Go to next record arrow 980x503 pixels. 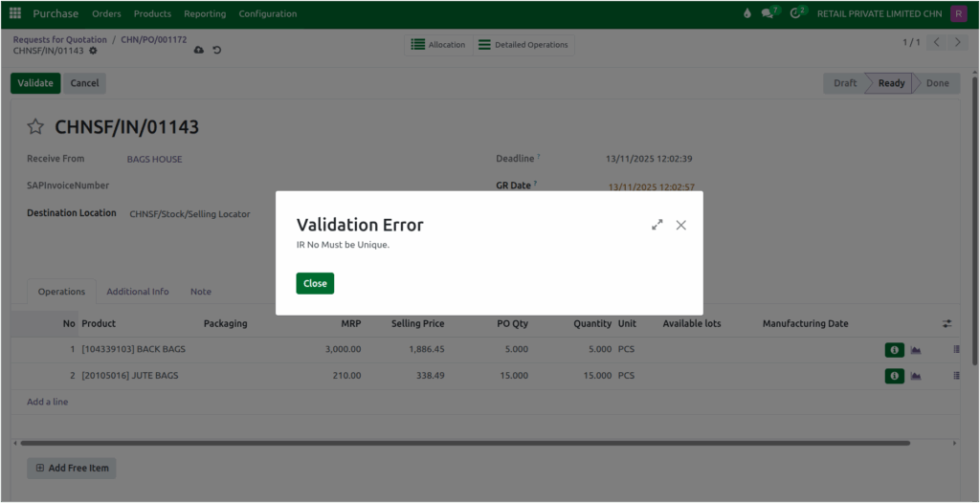coord(957,42)
